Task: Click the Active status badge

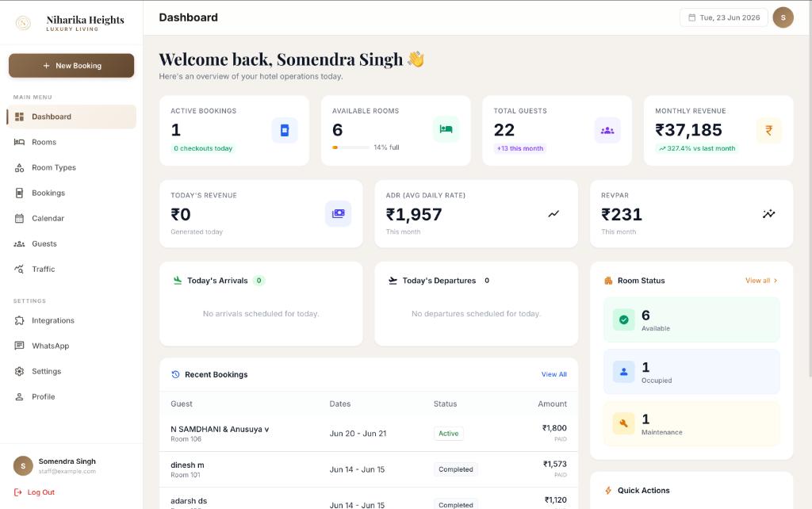Action: pos(449,434)
